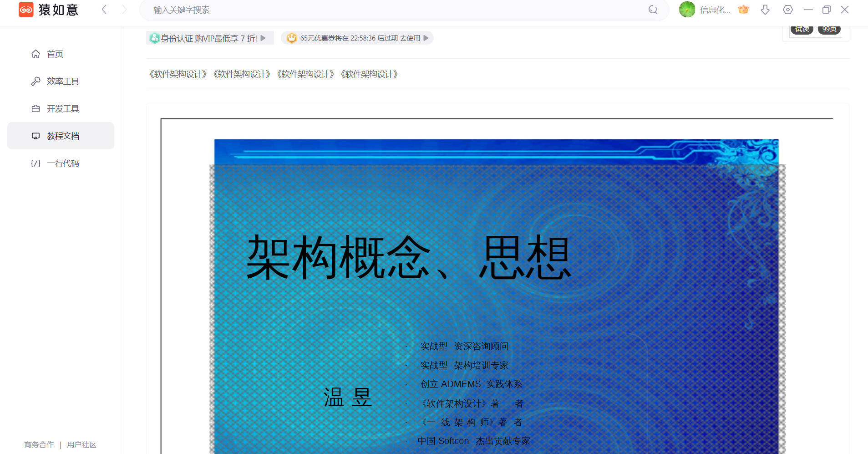Click the first 《软件架构设计》 tag
This screenshot has height=454, width=868.
pos(178,74)
